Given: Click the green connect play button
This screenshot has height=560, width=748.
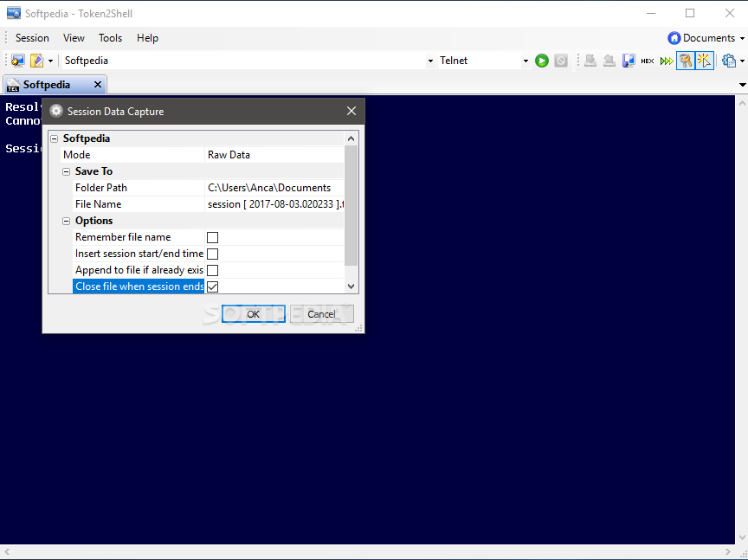Looking at the screenshot, I should click(541, 61).
